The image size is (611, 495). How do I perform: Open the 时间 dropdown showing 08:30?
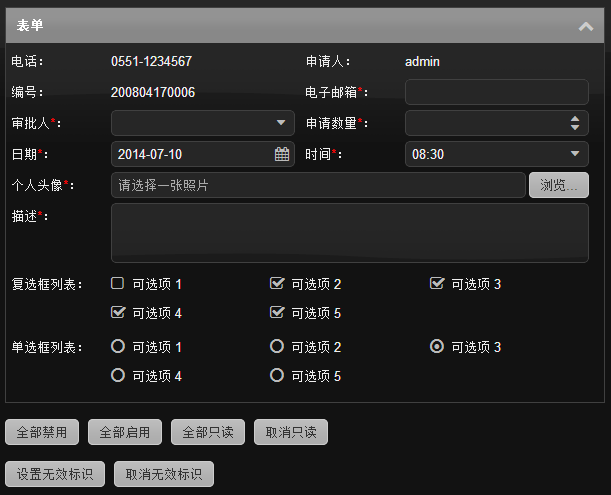click(575, 154)
